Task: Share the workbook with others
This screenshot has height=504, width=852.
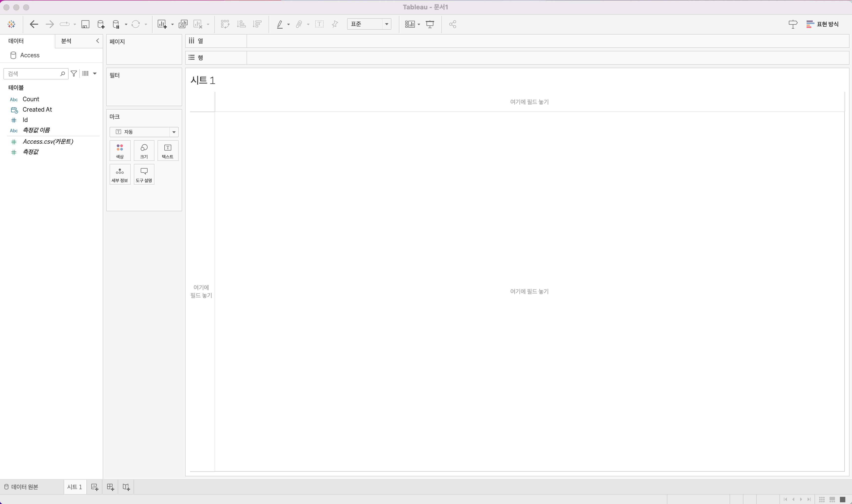Action: pos(453,24)
